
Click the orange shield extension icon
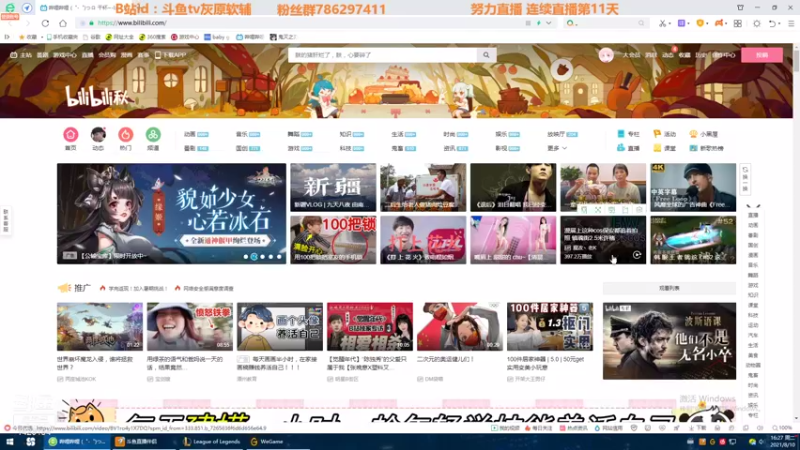700,23
